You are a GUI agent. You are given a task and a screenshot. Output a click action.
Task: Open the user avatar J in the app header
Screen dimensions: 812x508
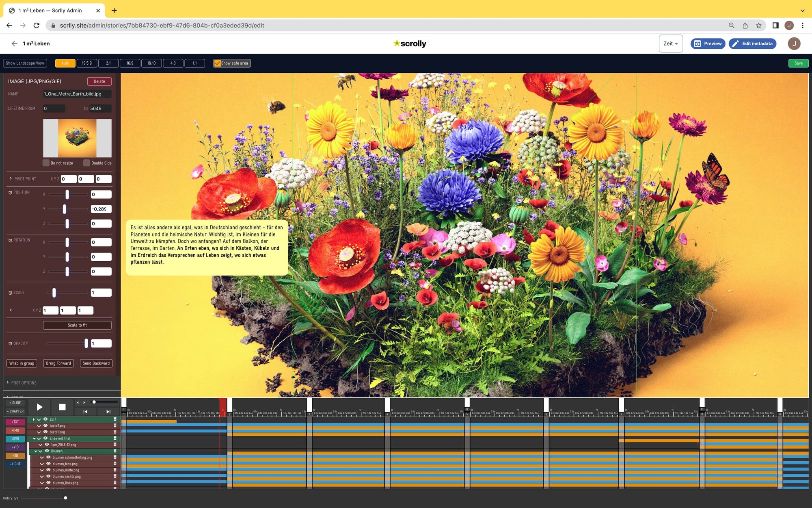(x=794, y=43)
